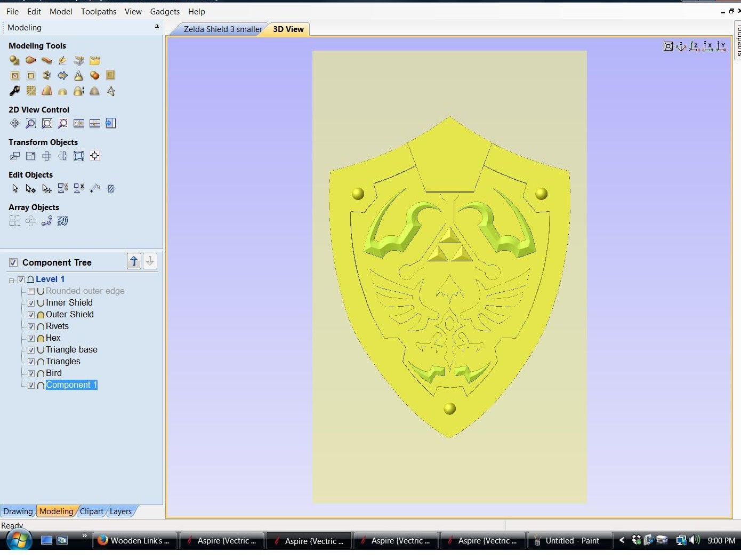Open Untitled Paint from the taskbar

click(568, 540)
